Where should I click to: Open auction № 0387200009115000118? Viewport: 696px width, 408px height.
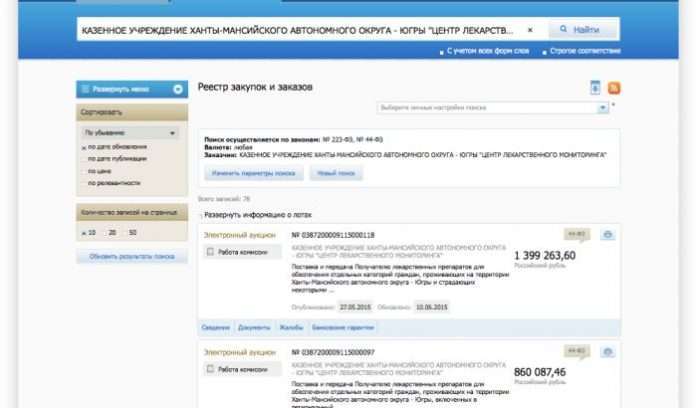[x=333, y=235]
